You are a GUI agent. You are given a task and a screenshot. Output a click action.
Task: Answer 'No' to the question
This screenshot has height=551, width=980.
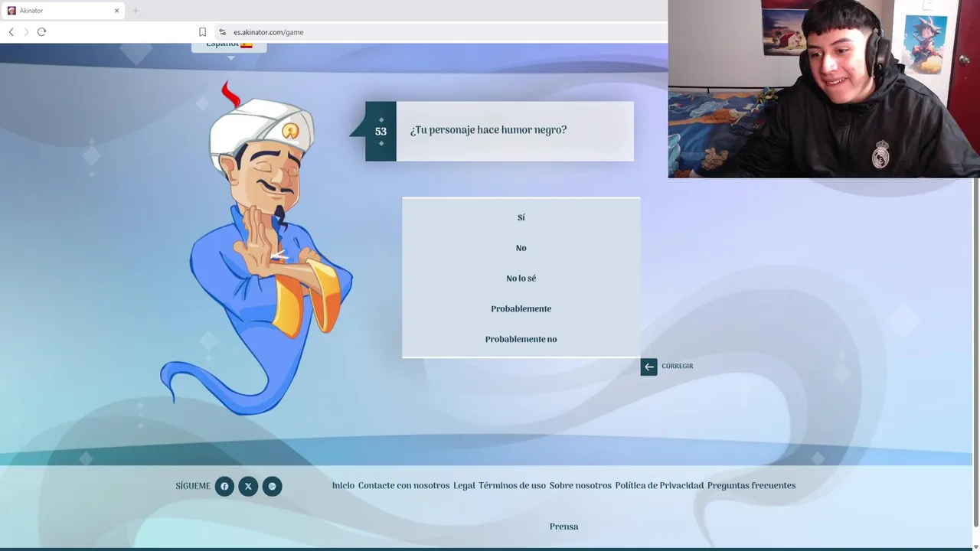[x=521, y=248]
